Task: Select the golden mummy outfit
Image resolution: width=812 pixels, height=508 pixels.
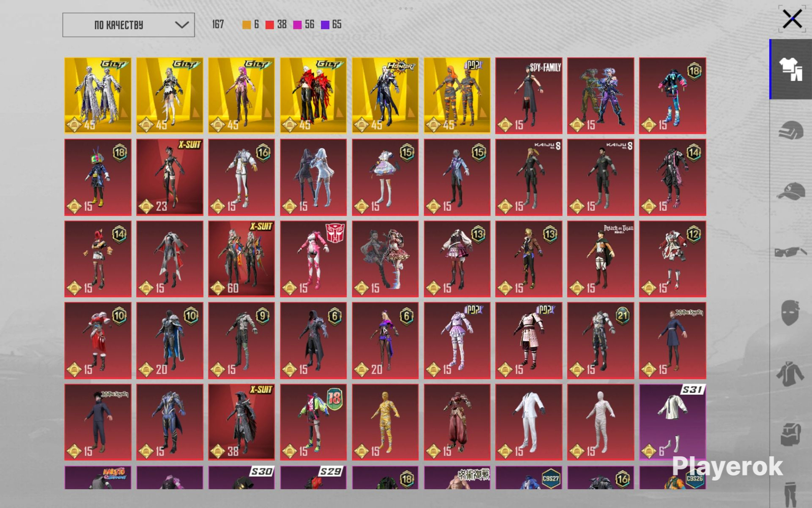Action: pos(385,422)
